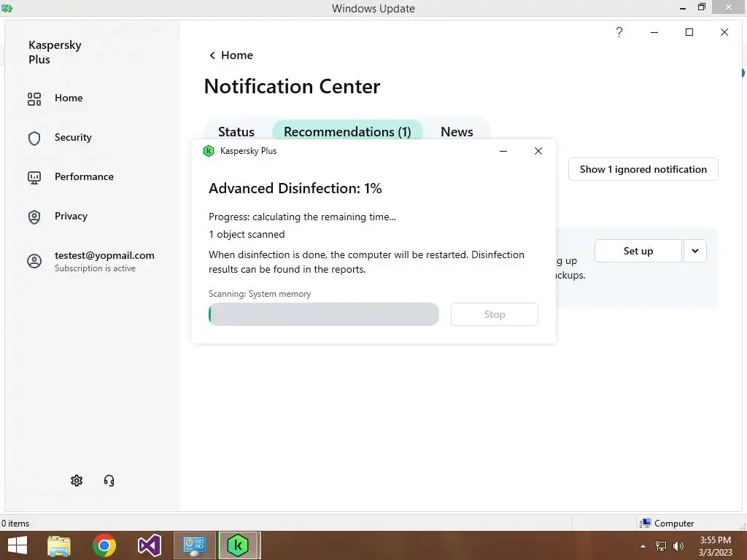This screenshot has height=560, width=747.
Task: Open the Privacy section icon
Action: (x=34, y=217)
